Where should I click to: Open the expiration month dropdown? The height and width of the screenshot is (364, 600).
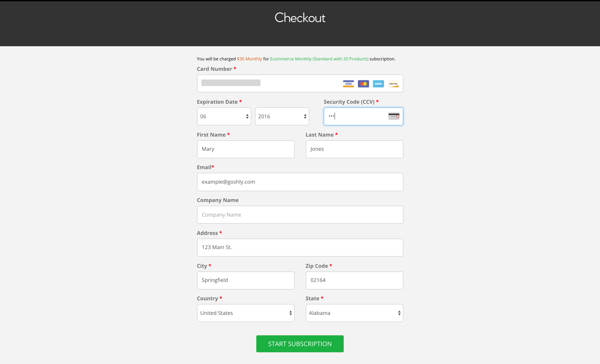pos(224,117)
